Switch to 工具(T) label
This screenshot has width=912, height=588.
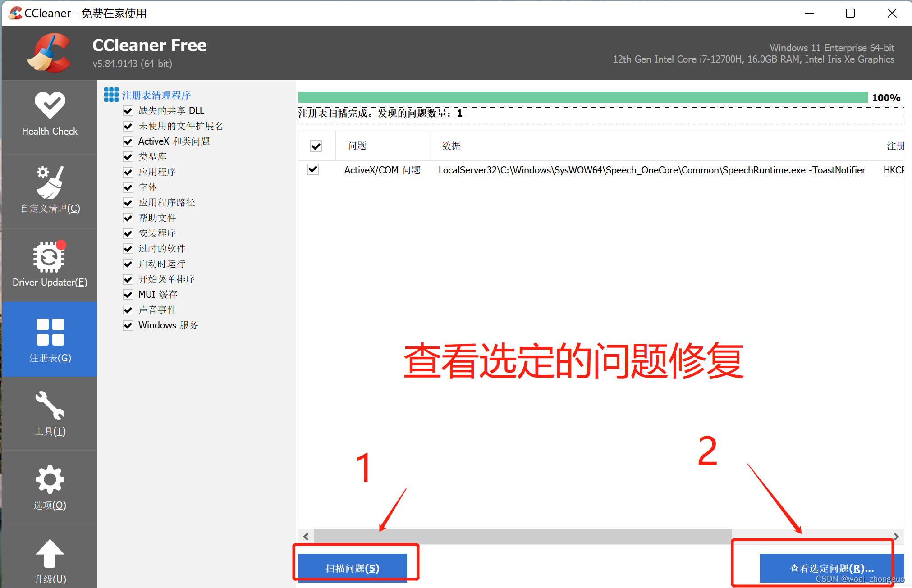50,432
